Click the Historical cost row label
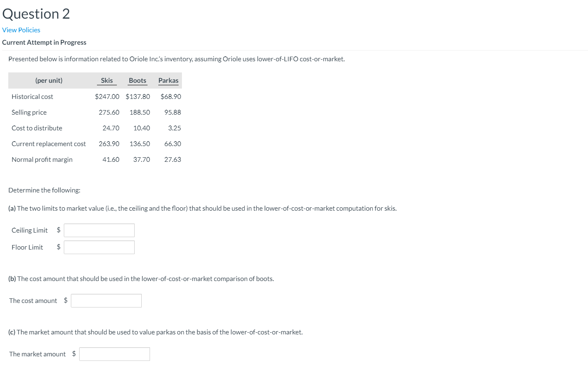The image size is (588, 370). (32, 96)
